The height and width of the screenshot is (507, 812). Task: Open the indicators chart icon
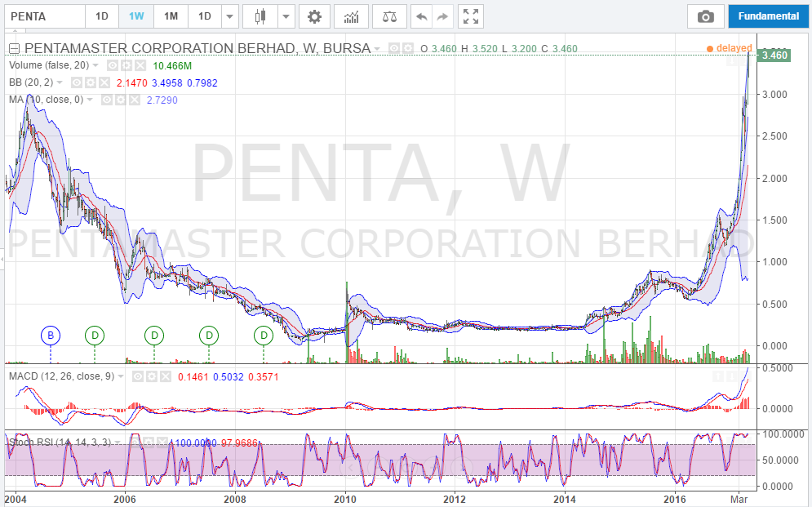click(351, 16)
